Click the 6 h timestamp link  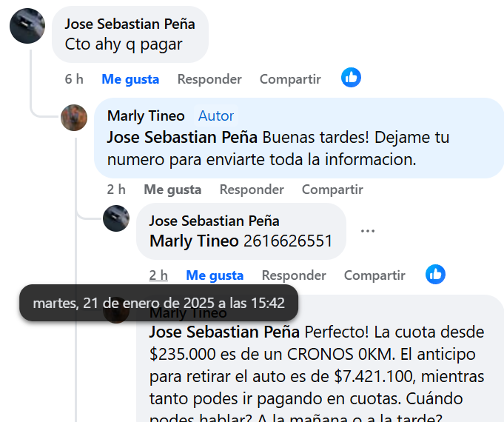tap(74, 79)
